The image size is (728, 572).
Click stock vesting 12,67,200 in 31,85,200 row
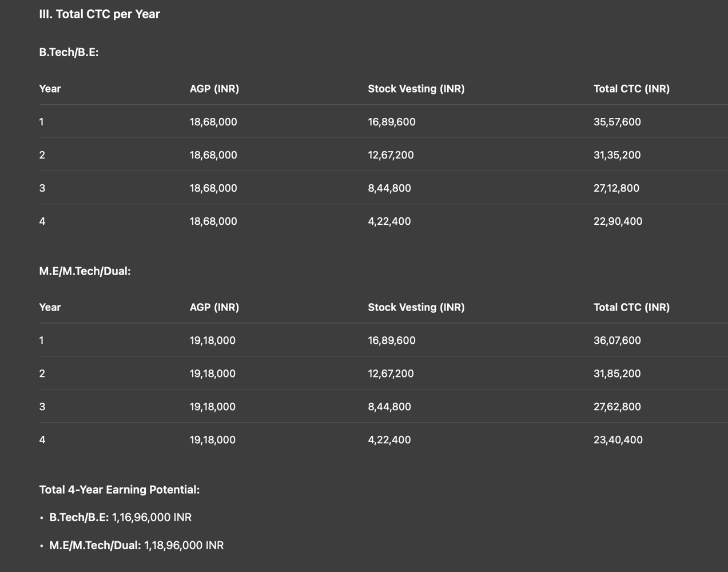[x=391, y=374]
